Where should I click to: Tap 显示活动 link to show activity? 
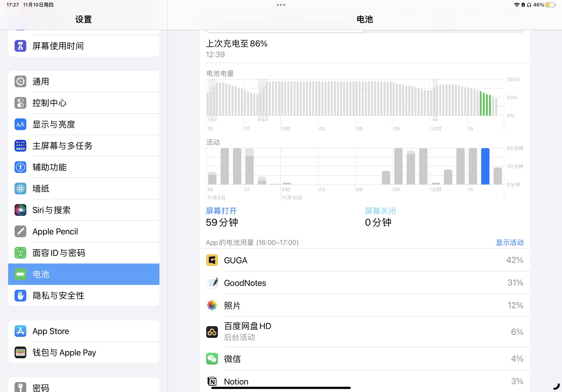509,243
